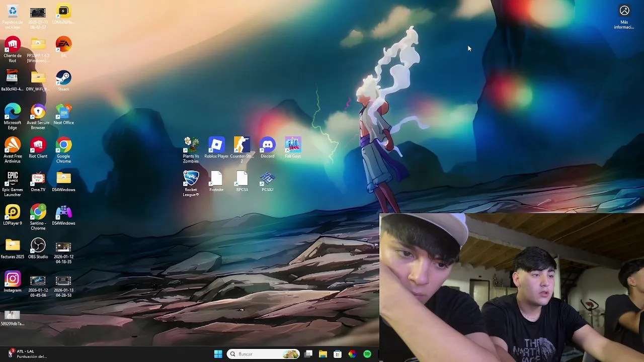The height and width of the screenshot is (362, 644).
Task: Open Microsoft Store from the taskbar
Action: (338, 354)
